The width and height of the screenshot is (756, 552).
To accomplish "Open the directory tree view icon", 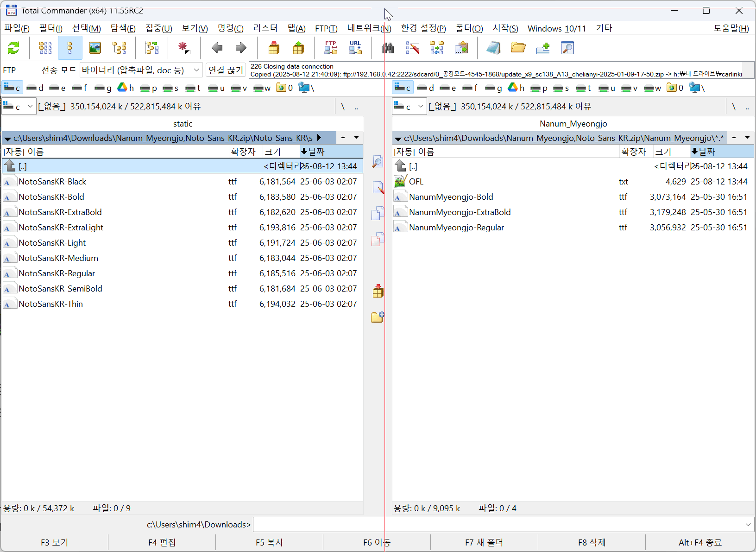I will (x=120, y=48).
